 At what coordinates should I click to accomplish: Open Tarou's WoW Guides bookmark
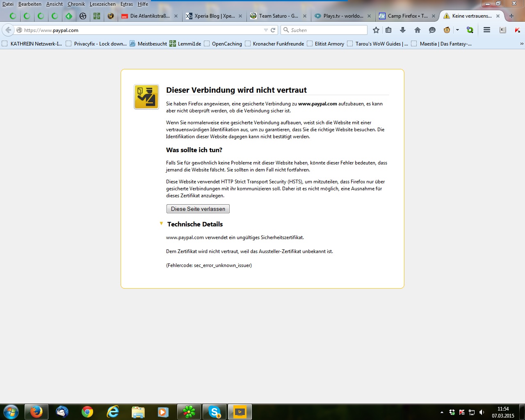click(377, 43)
